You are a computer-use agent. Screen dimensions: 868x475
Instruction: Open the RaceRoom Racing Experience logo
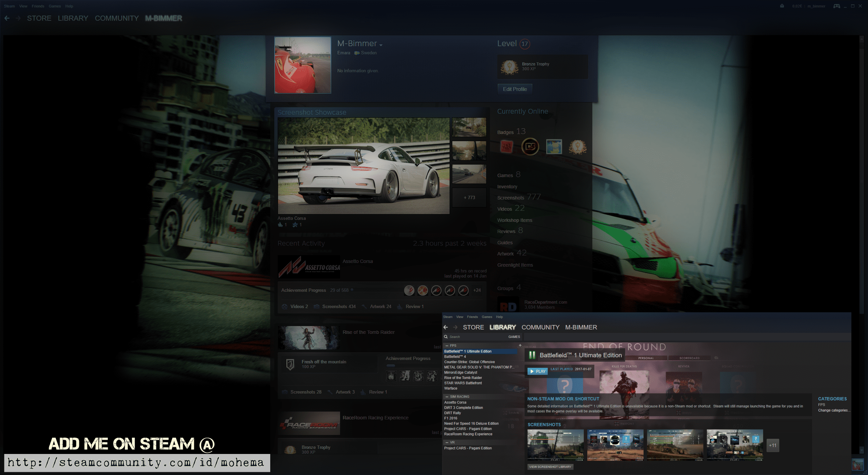pos(309,423)
